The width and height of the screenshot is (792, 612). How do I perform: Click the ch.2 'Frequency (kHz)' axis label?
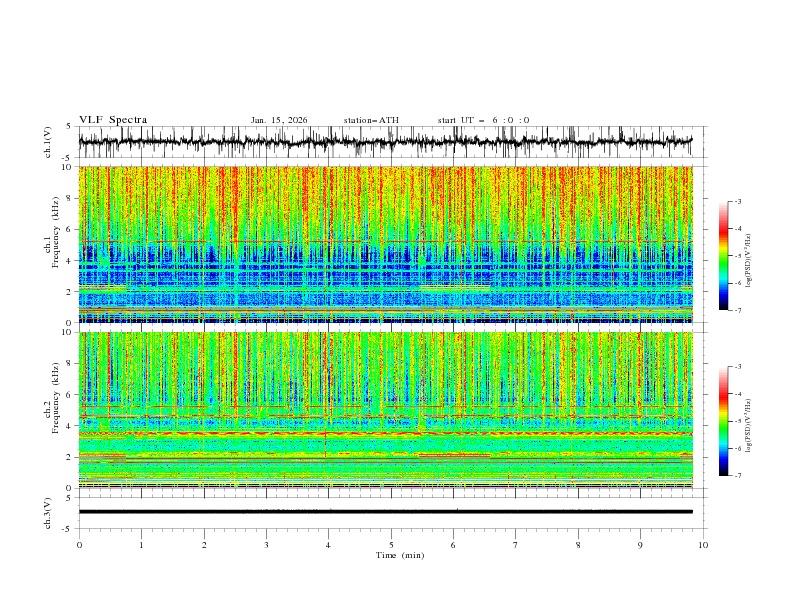[x=56, y=397]
